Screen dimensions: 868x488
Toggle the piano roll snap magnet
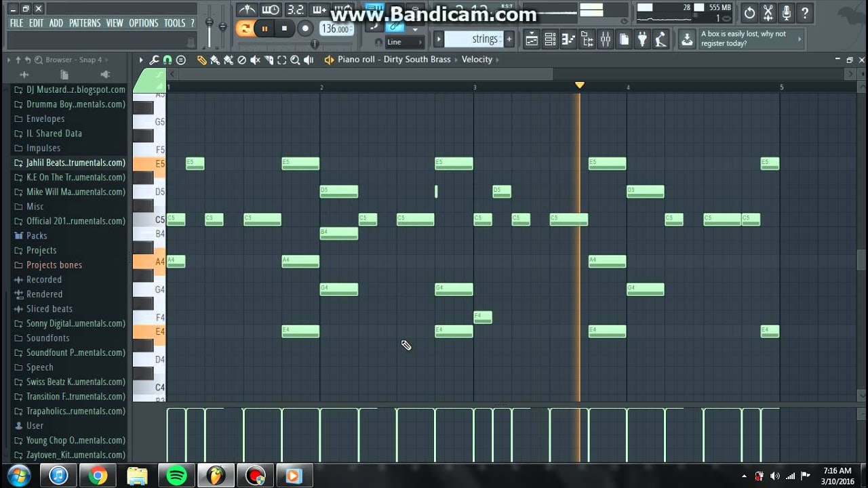pos(167,60)
